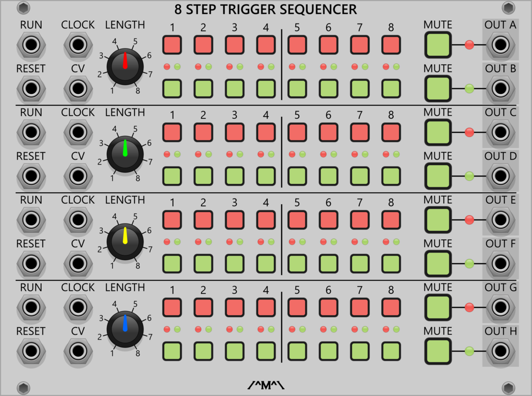Enable green step 2 button for OUT B
This screenshot has height=396, width=532.
203,89
